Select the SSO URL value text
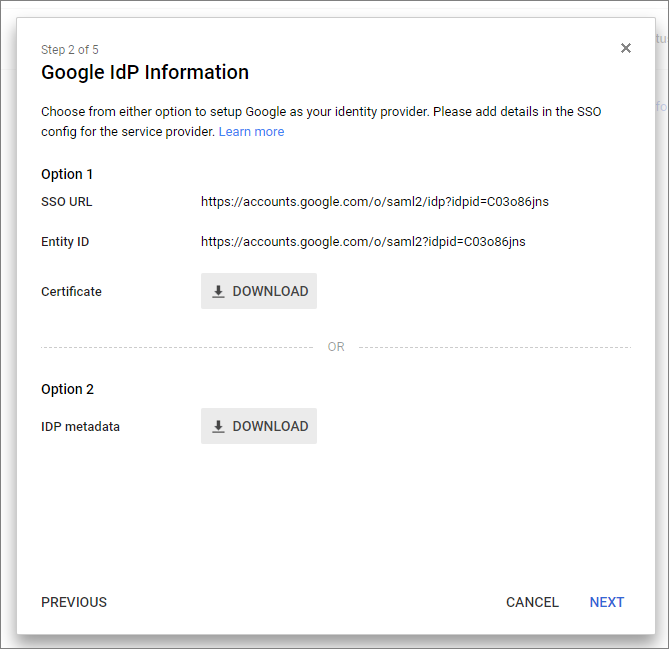669x649 pixels. tap(375, 201)
